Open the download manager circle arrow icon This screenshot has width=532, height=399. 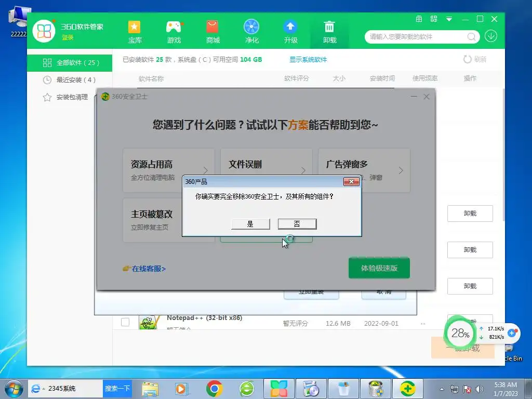pos(491,36)
